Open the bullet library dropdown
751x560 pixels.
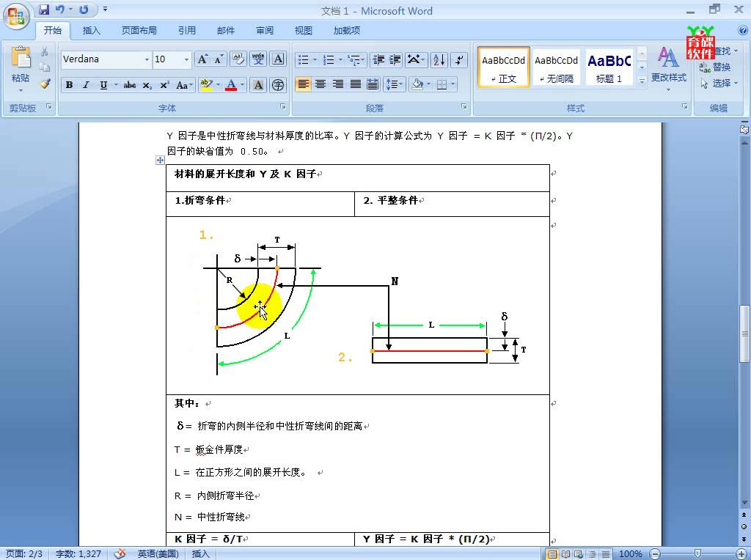pos(315,60)
